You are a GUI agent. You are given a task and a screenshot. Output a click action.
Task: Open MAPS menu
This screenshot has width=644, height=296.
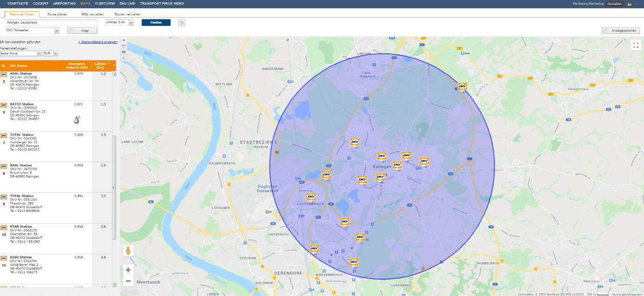(85, 3)
